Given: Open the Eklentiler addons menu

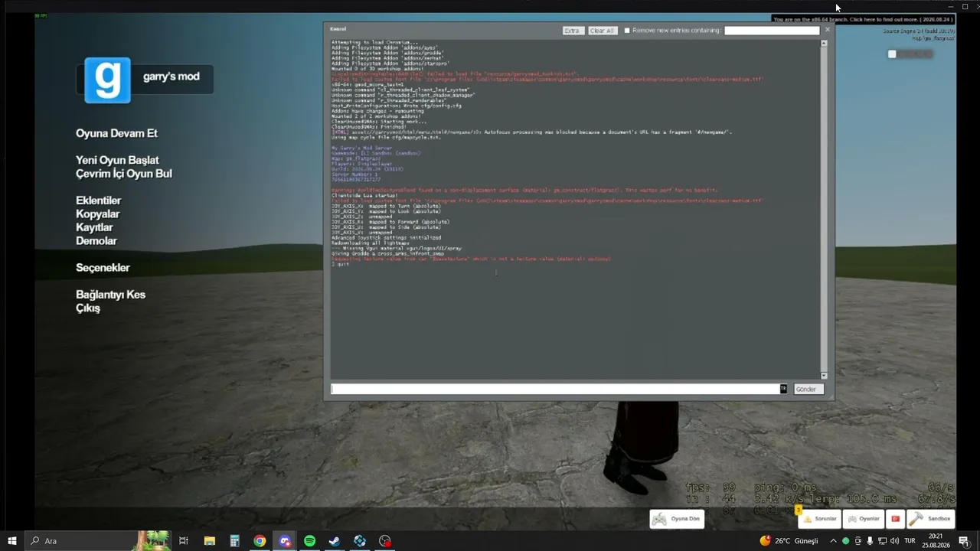Looking at the screenshot, I should tap(99, 201).
